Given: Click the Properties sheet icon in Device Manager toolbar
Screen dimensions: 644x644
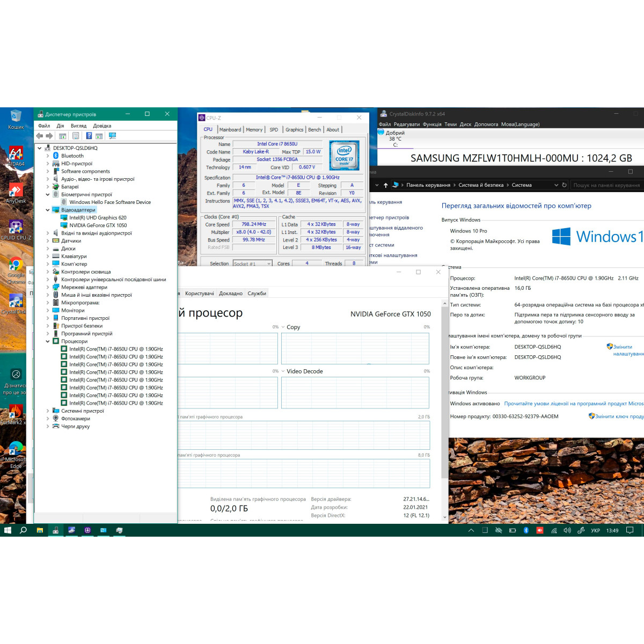Looking at the screenshot, I should coord(76,136).
